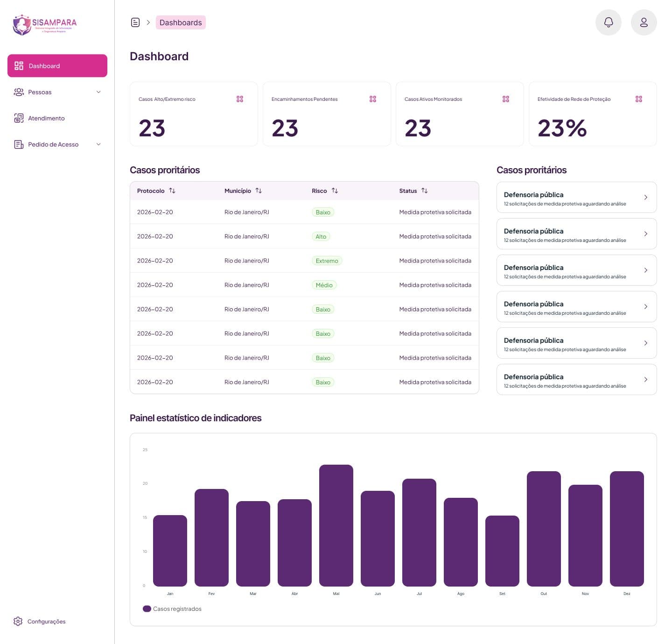The height and width of the screenshot is (644, 672).
Task: Expand the Pessoas sidebar menu
Action: click(57, 92)
